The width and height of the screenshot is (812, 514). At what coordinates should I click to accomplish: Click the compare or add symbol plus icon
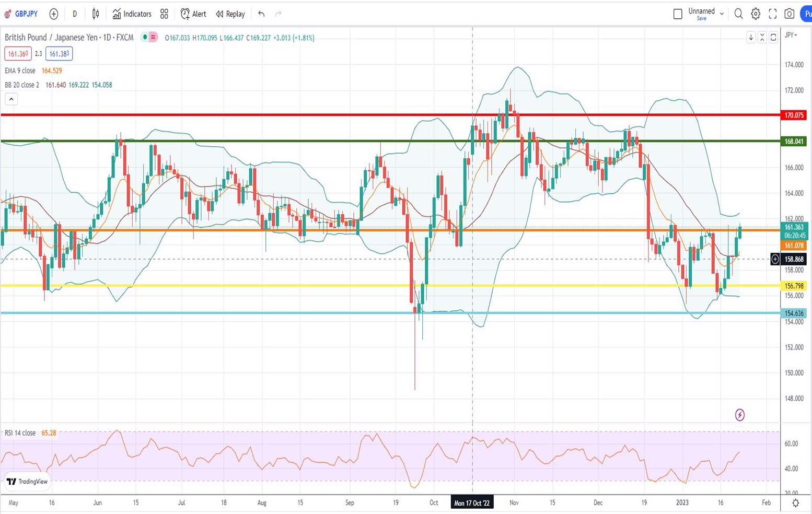coord(53,14)
